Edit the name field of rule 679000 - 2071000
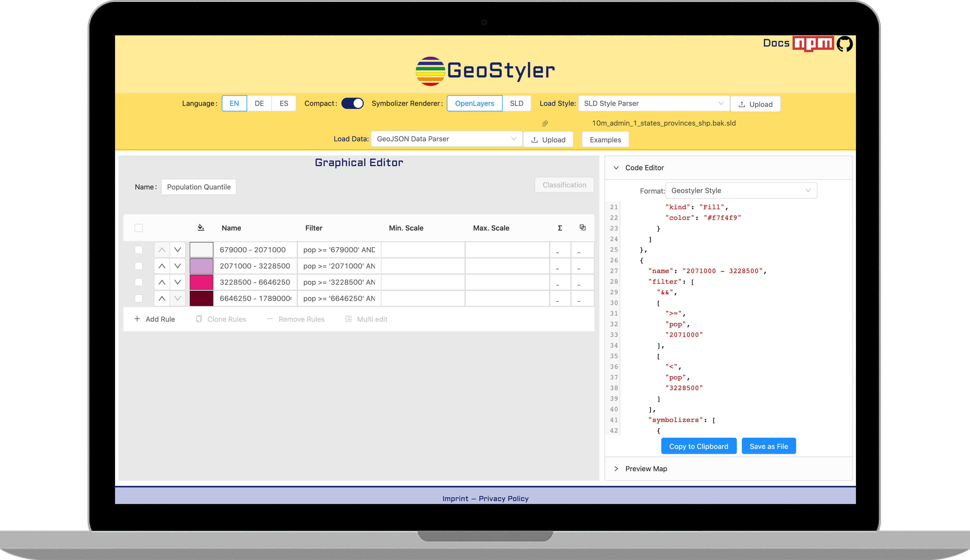 256,250
